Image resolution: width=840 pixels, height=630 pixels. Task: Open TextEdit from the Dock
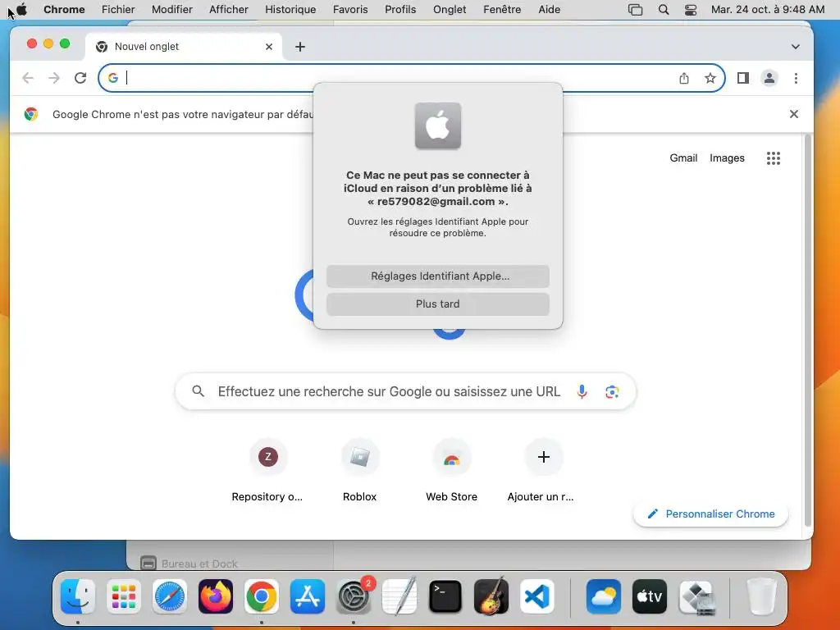399,596
